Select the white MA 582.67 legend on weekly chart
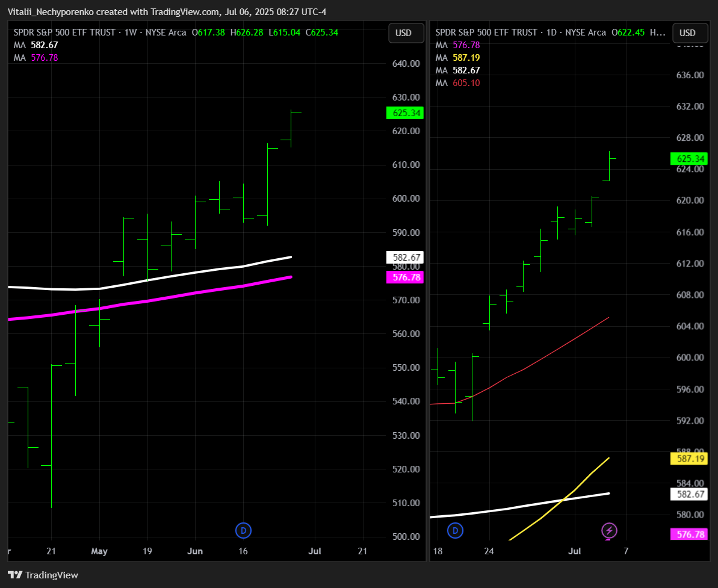 pos(36,45)
